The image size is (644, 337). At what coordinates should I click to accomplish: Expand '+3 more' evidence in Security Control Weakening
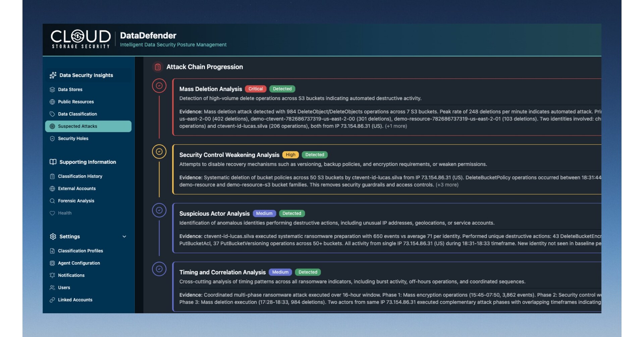coord(447,185)
